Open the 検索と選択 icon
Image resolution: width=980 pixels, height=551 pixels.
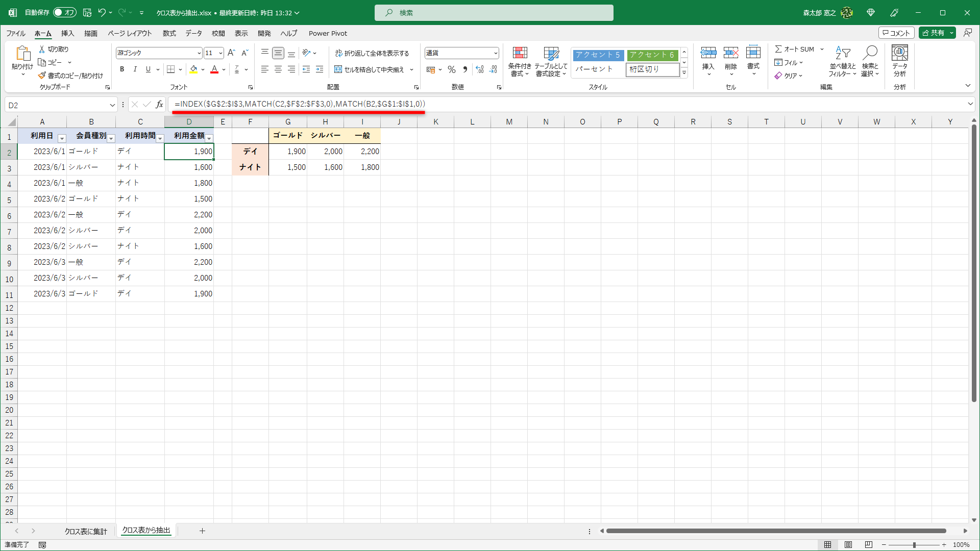[x=871, y=60]
